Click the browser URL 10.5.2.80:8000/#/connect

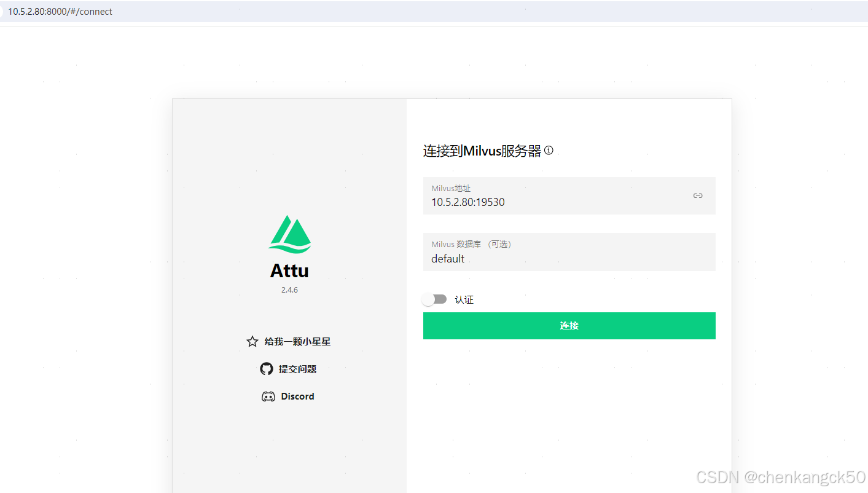[60, 12]
